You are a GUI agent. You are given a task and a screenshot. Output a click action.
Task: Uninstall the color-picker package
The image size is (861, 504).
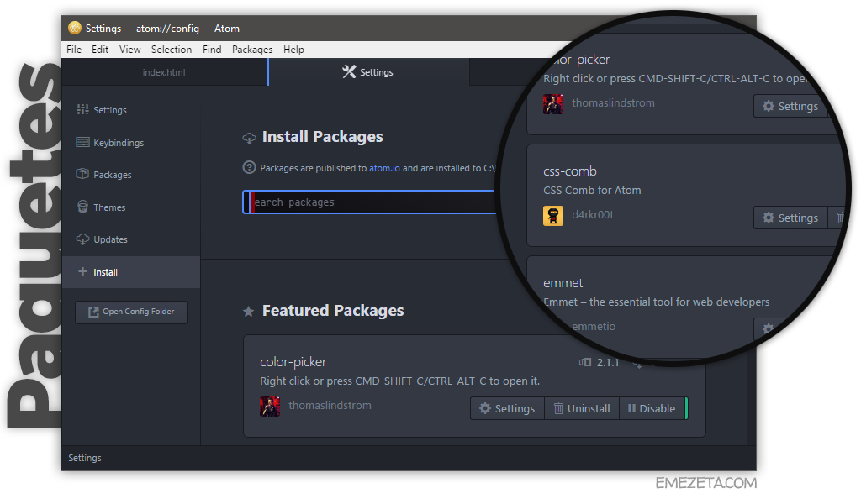[582, 408]
